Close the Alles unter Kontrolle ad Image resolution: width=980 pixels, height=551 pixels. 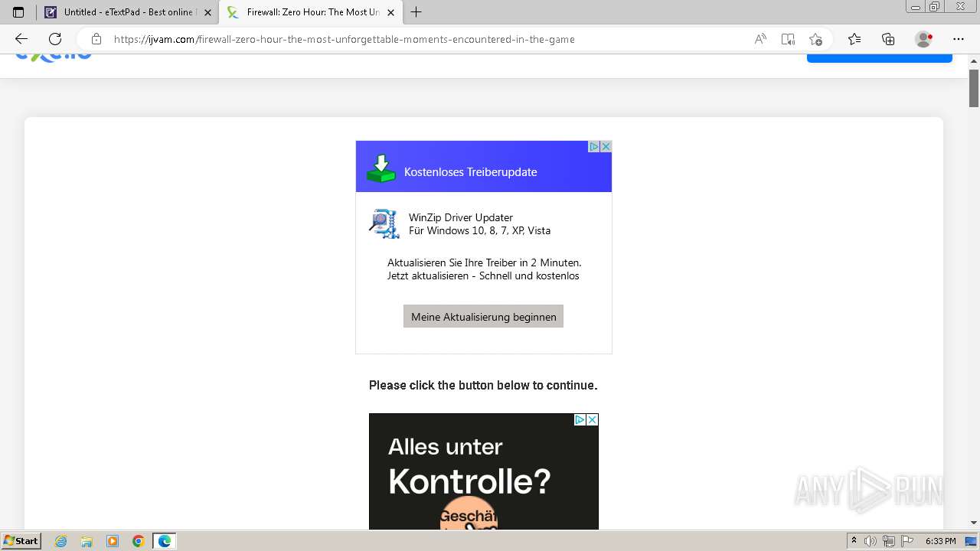point(592,419)
